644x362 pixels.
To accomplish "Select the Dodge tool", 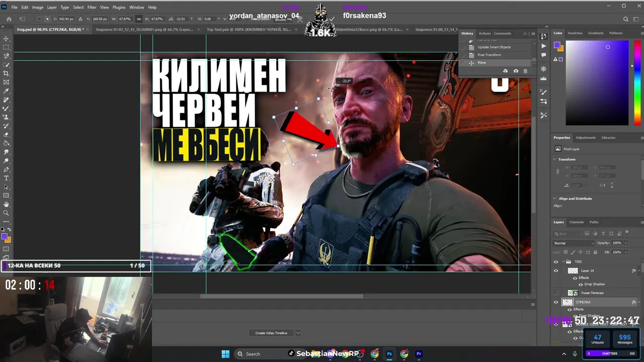I will pos(6,160).
